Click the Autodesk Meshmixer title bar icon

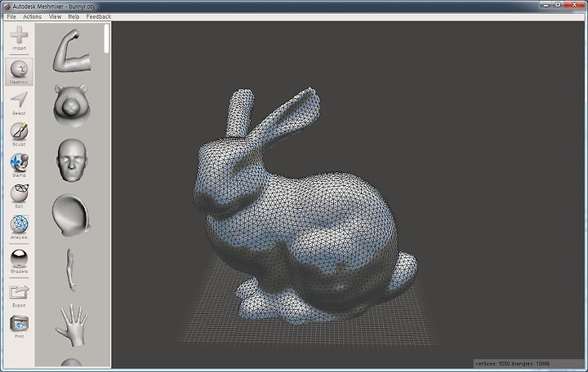point(7,7)
